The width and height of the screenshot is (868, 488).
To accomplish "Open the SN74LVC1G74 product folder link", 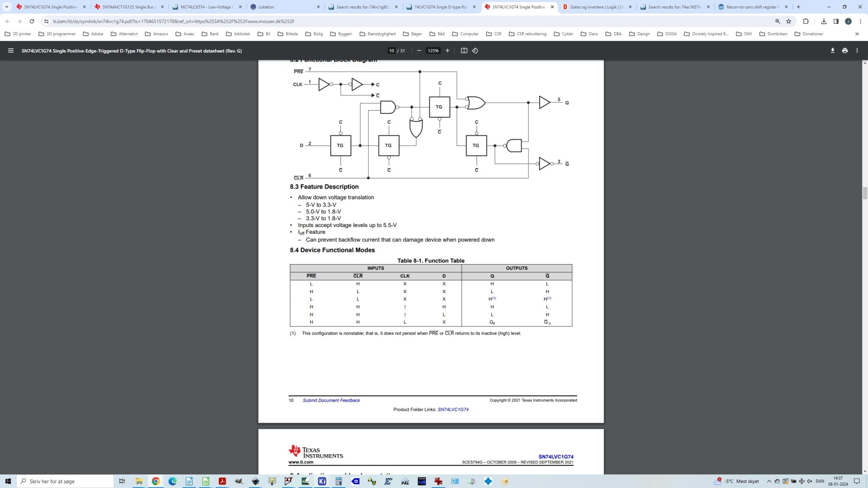I will click(453, 410).
